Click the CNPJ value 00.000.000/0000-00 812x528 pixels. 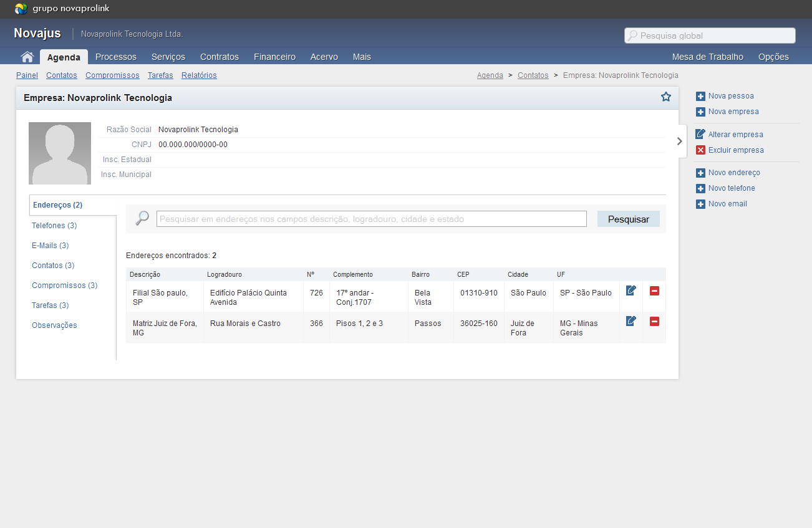coord(193,145)
